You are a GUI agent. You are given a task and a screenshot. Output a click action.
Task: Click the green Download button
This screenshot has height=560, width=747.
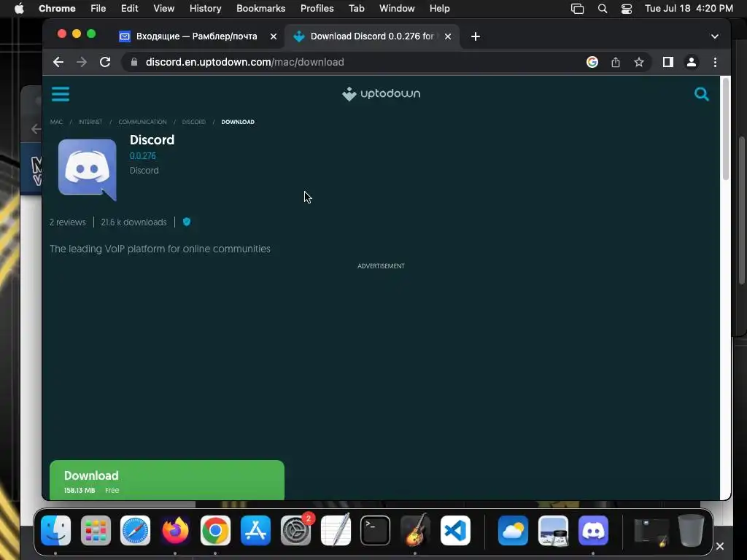point(167,480)
